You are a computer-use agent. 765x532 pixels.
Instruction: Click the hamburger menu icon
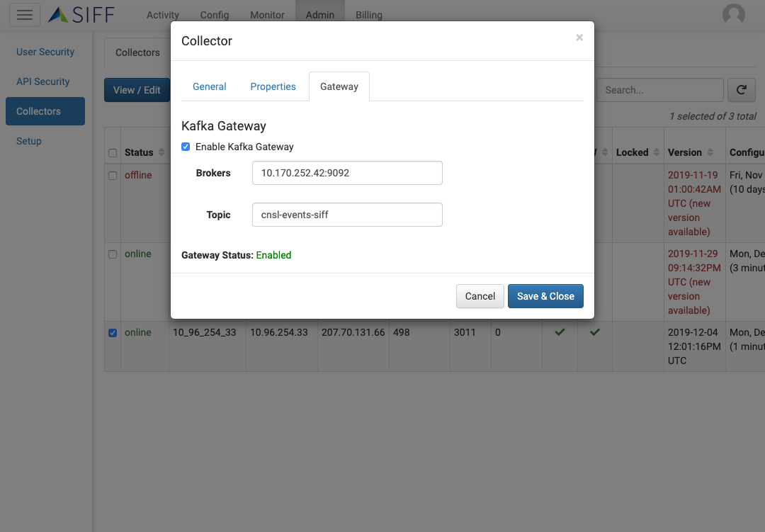point(24,14)
